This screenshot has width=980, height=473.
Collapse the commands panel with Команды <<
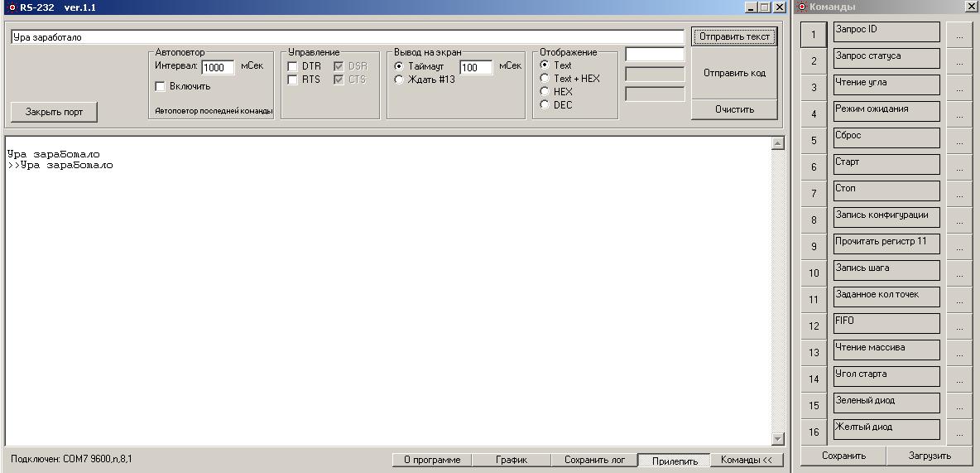[x=746, y=460]
